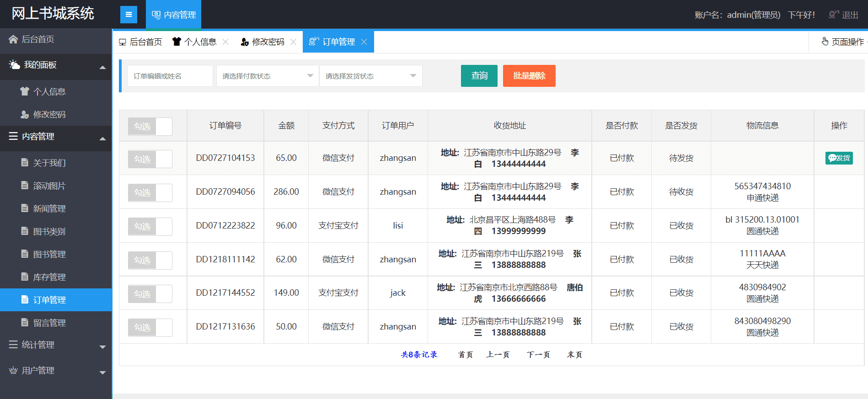Open the 请选择发货状态 dropdown
The height and width of the screenshot is (399, 868).
(x=370, y=76)
